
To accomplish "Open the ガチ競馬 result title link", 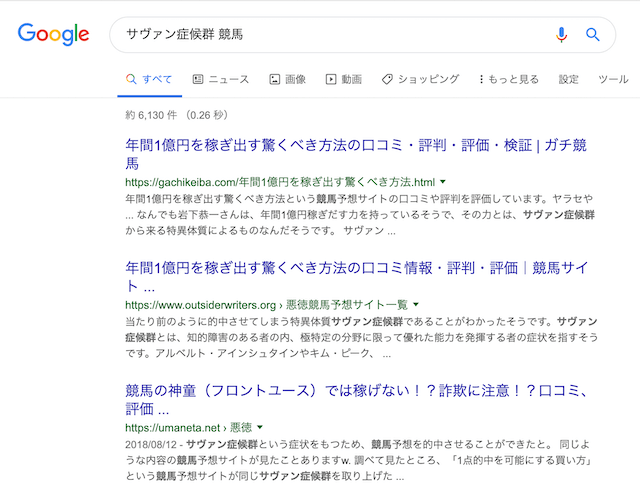I will [356, 154].
